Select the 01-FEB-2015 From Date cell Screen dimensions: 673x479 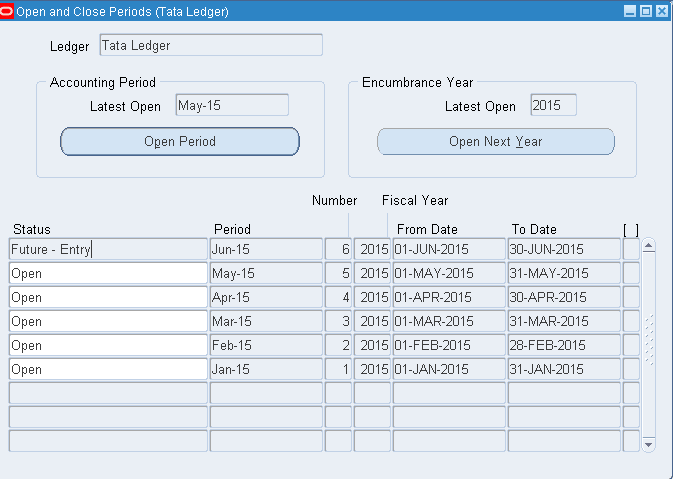pyautogui.click(x=448, y=345)
